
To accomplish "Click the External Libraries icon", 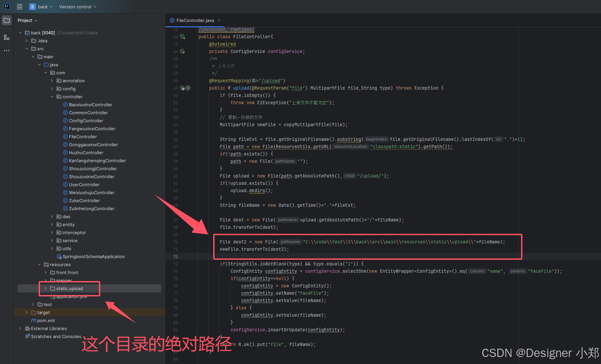I will (x=27, y=328).
